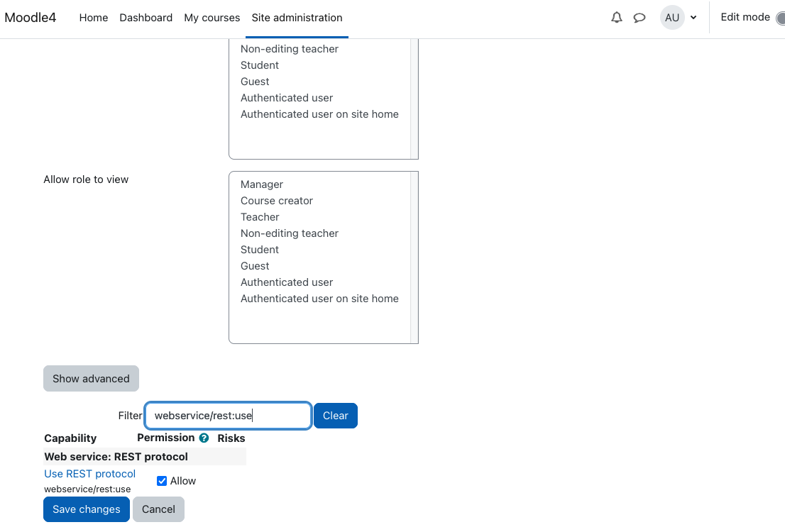
Task: Open the messaging speech bubble icon
Action: pyautogui.click(x=639, y=18)
